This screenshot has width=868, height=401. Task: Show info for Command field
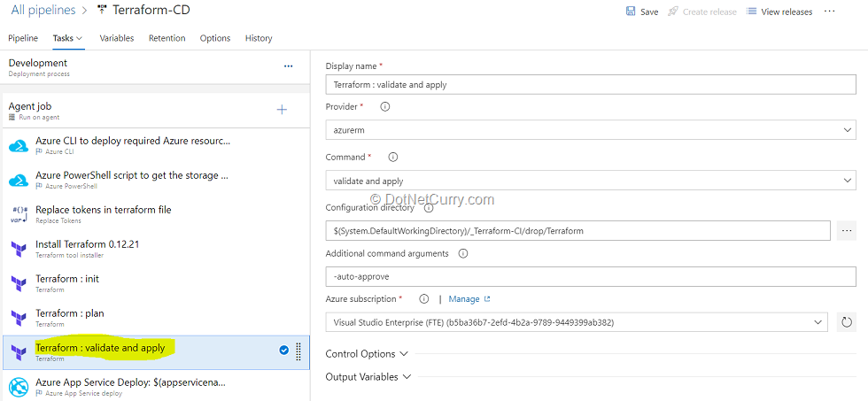coord(393,157)
